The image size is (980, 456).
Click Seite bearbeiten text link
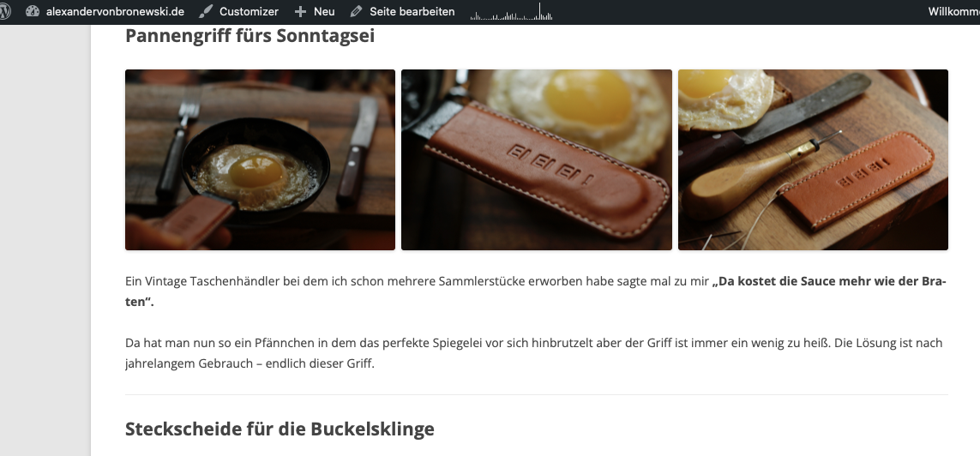click(412, 11)
